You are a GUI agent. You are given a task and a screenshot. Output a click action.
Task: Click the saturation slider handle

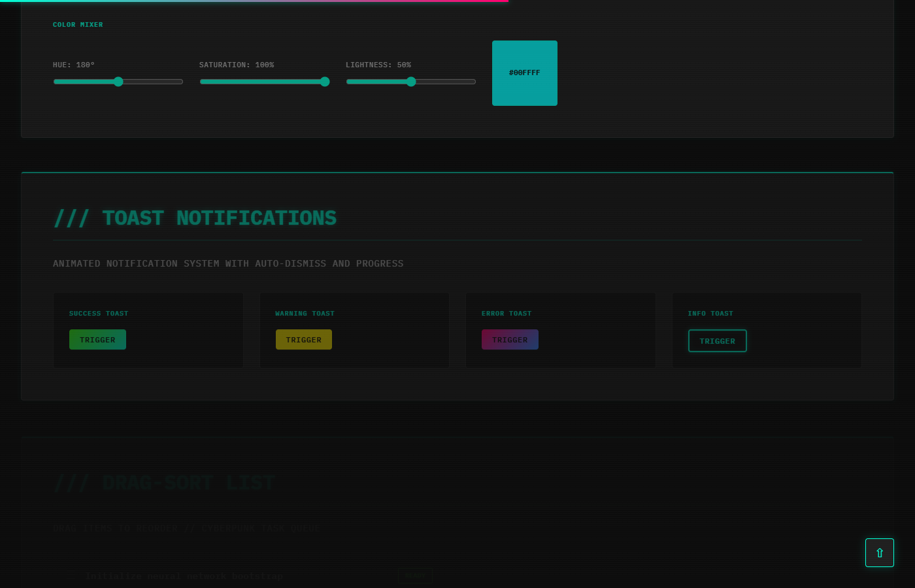(x=324, y=82)
